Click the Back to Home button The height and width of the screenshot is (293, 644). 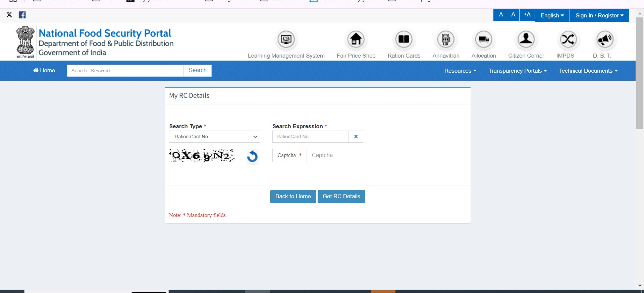click(293, 197)
